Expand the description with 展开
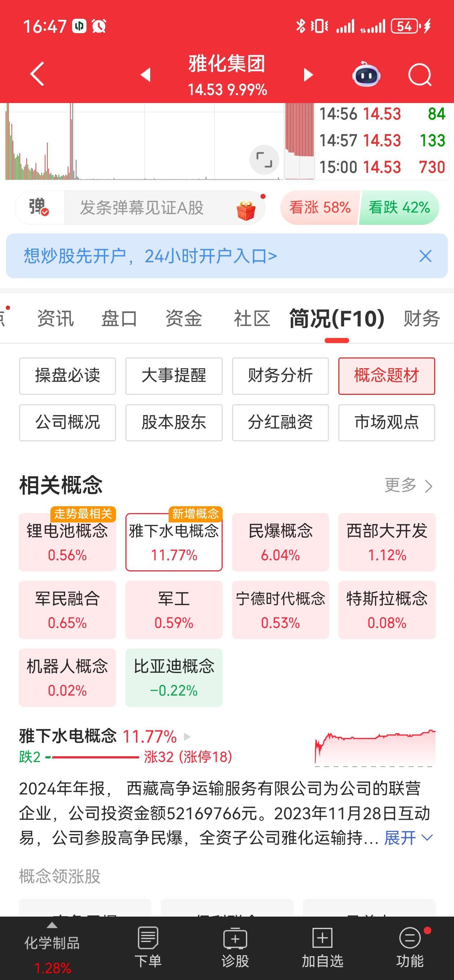 tap(408, 838)
